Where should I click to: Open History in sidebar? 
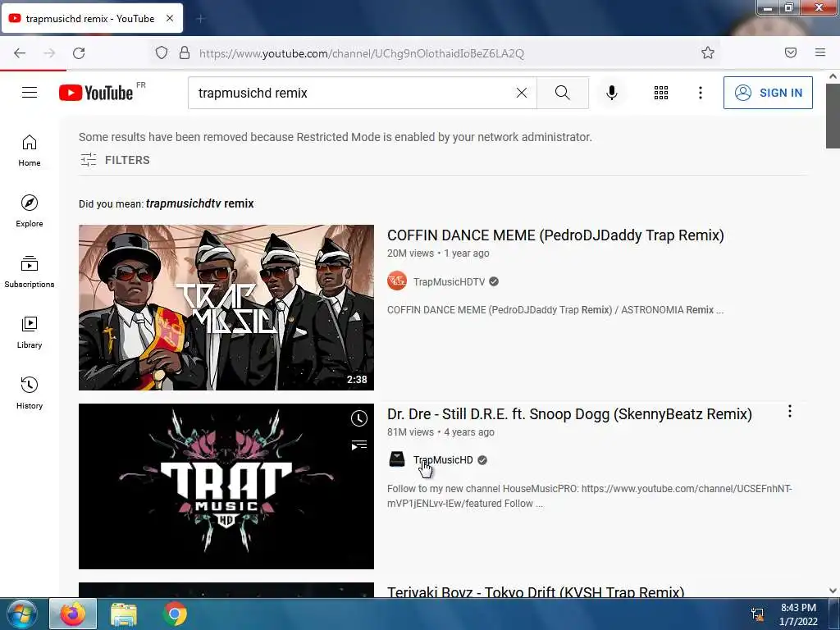(x=30, y=393)
